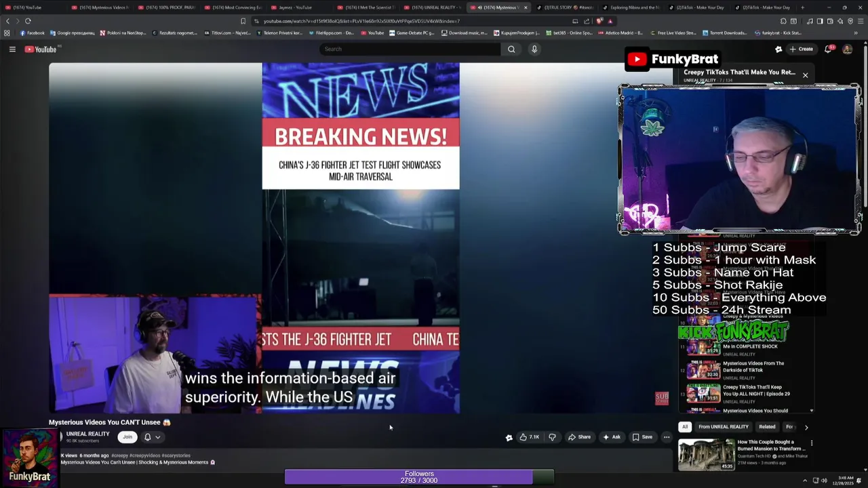Click the Ask button
This screenshot has width=868, height=488.
pos(612,437)
